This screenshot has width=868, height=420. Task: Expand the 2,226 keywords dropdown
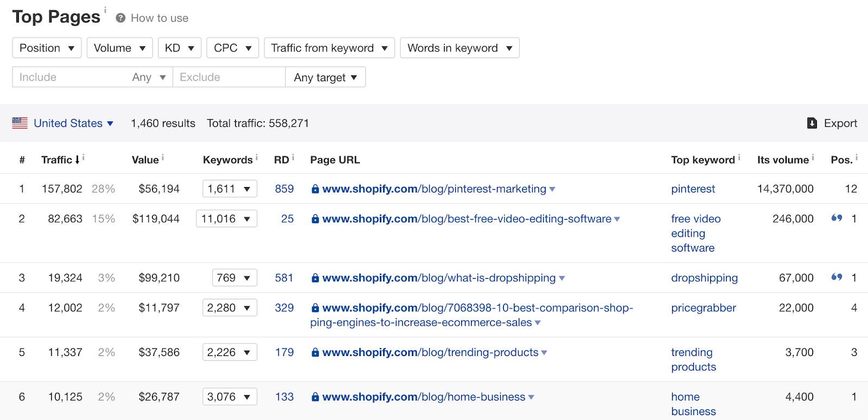tap(229, 352)
